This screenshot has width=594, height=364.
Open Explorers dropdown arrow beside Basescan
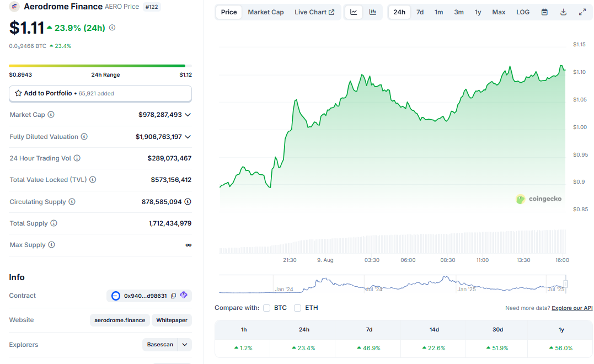pyautogui.click(x=185, y=345)
